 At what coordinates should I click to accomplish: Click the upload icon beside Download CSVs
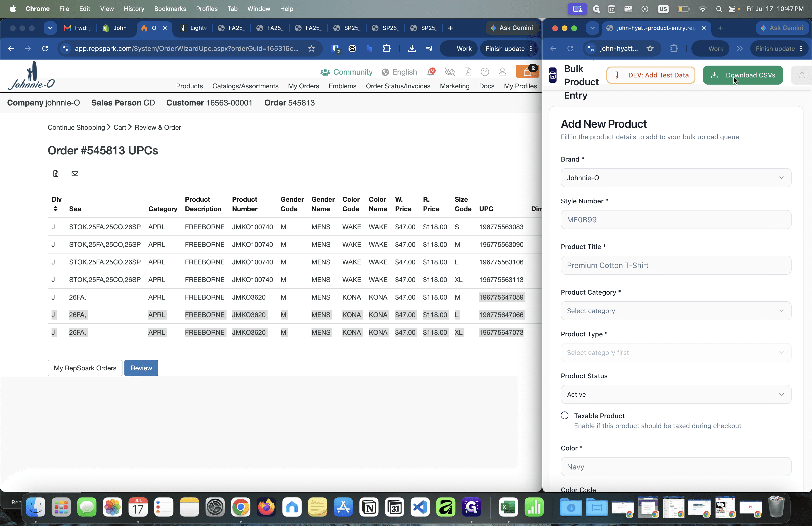(802, 75)
